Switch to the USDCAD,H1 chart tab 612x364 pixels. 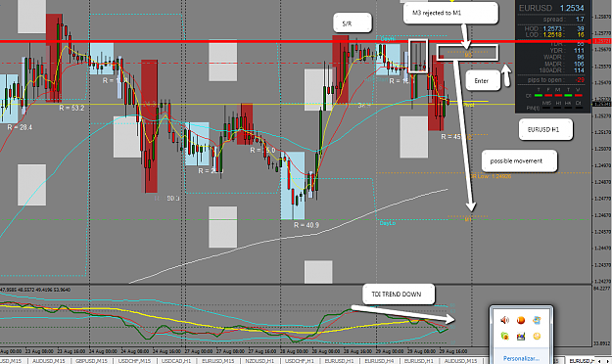pyautogui.click(x=176, y=361)
